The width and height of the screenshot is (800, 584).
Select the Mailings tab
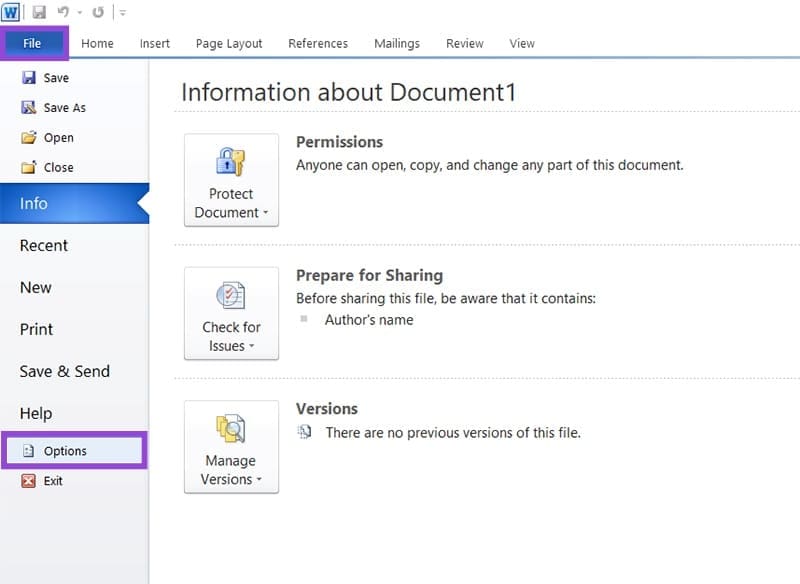396,43
